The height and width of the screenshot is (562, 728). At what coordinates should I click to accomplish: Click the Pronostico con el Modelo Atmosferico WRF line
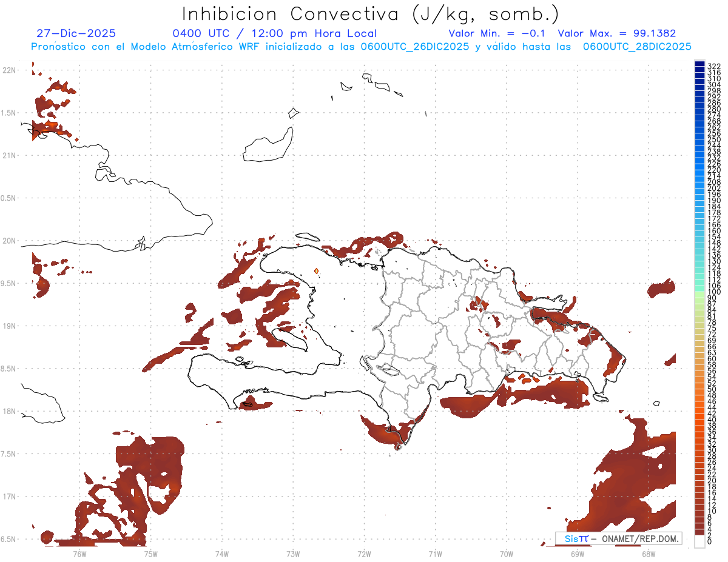coord(361,47)
